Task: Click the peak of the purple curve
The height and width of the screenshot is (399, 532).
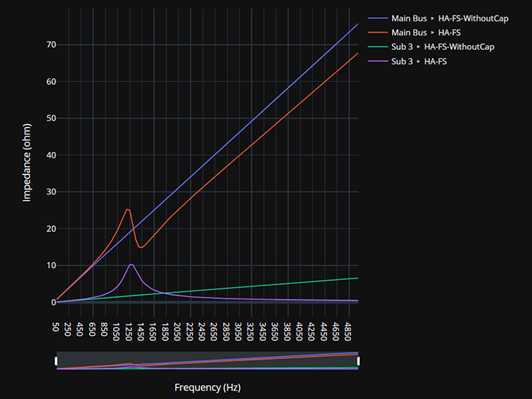Action: [x=131, y=264]
